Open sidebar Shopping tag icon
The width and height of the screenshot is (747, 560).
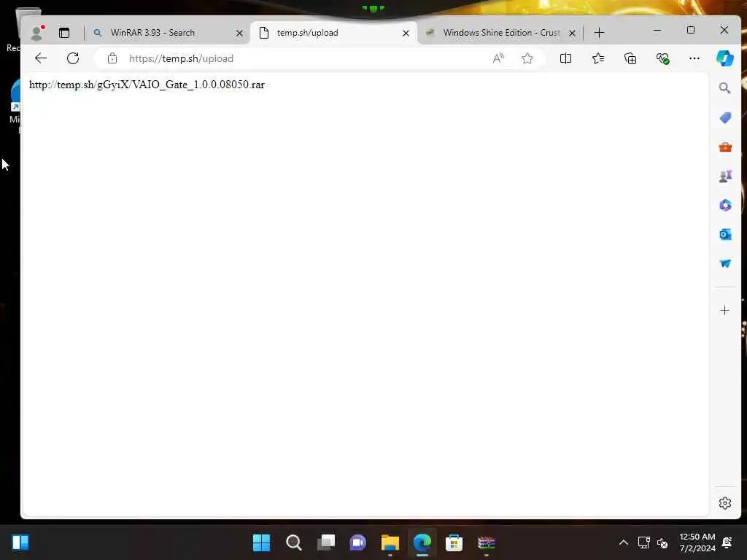click(x=725, y=117)
